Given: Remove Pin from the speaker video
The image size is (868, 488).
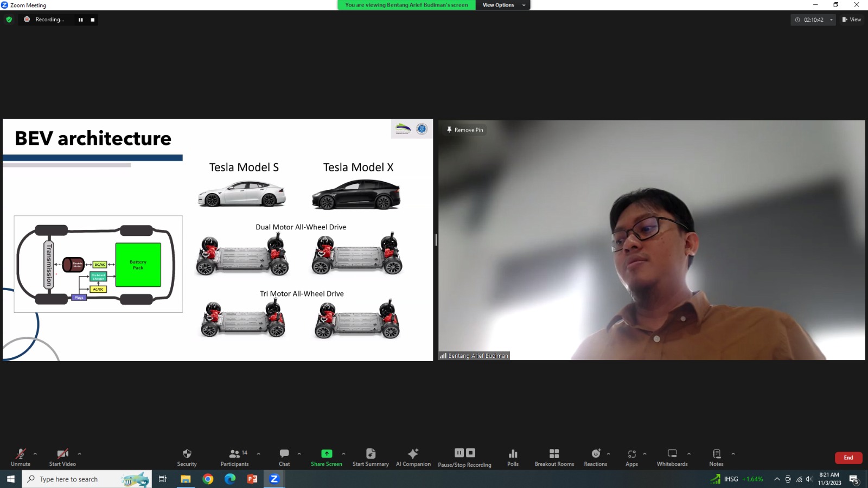Looking at the screenshot, I should tap(464, 130).
